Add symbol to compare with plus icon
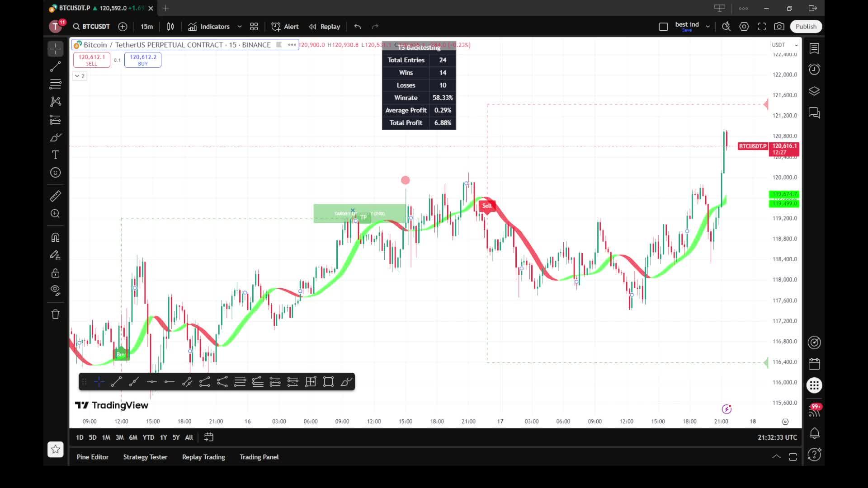868x488 pixels. coord(123,27)
